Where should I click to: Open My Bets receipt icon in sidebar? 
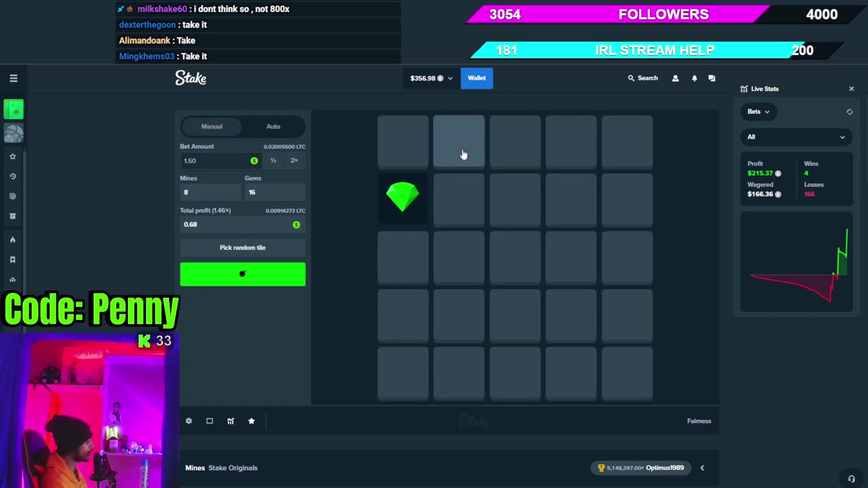12,216
